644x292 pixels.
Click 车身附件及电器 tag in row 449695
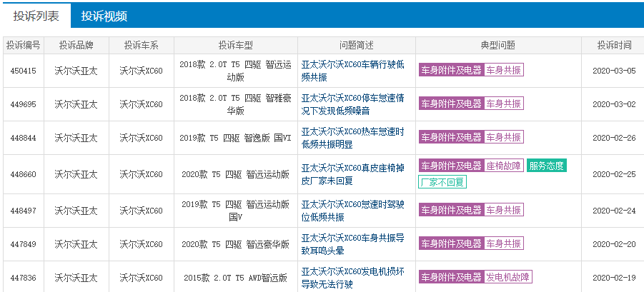pos(452,103)
